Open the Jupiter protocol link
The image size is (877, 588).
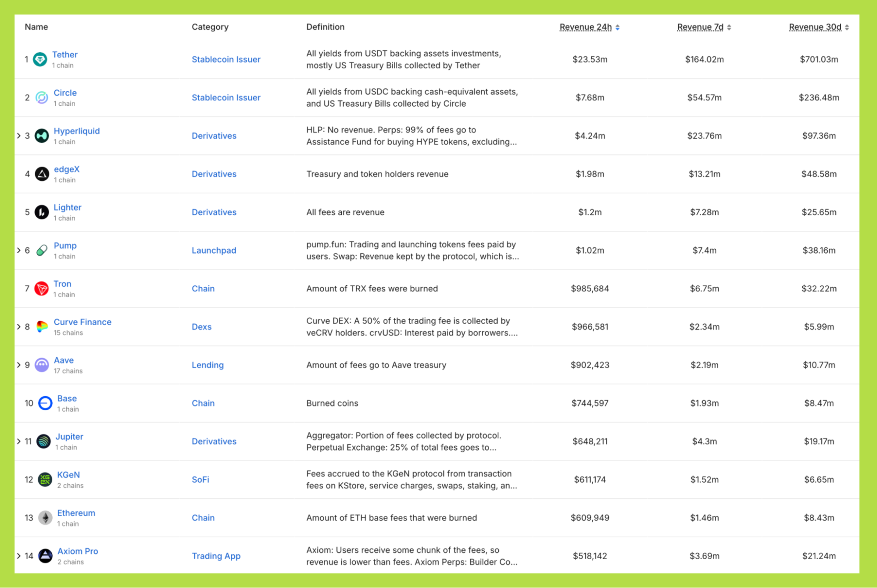(69, 437)
